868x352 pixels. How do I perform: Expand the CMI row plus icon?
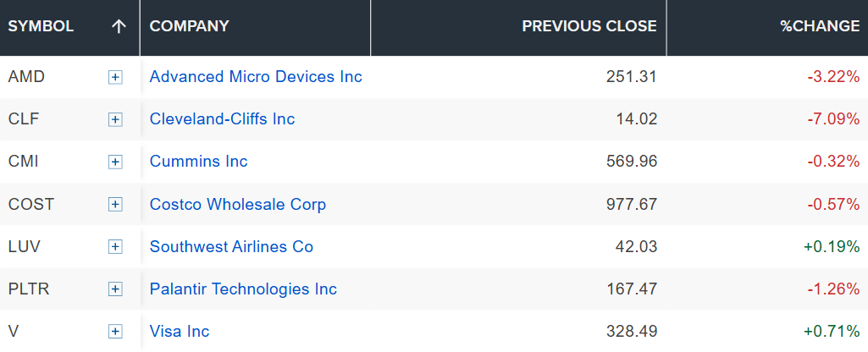pos(115,162)
